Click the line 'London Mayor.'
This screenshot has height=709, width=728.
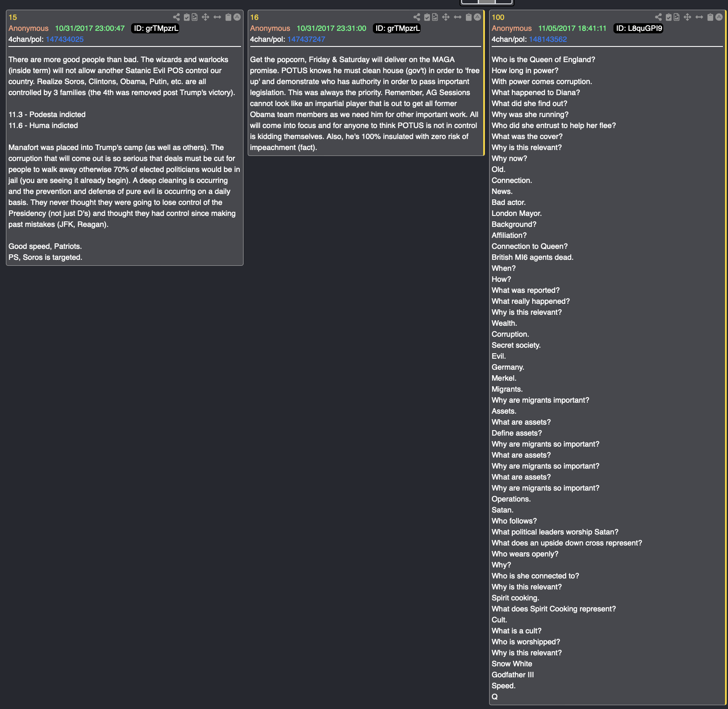[x=517, y=213]
